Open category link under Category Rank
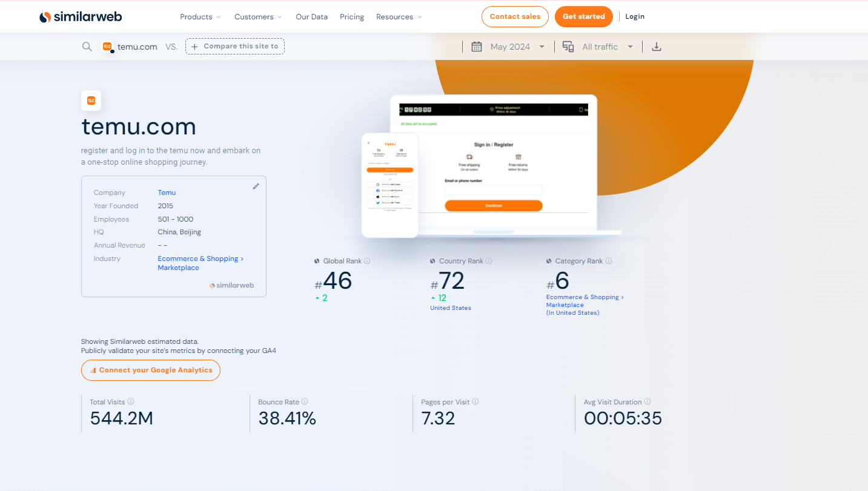Image resolution: width=868 pixels, height=491 pixels. pos(585,305)
